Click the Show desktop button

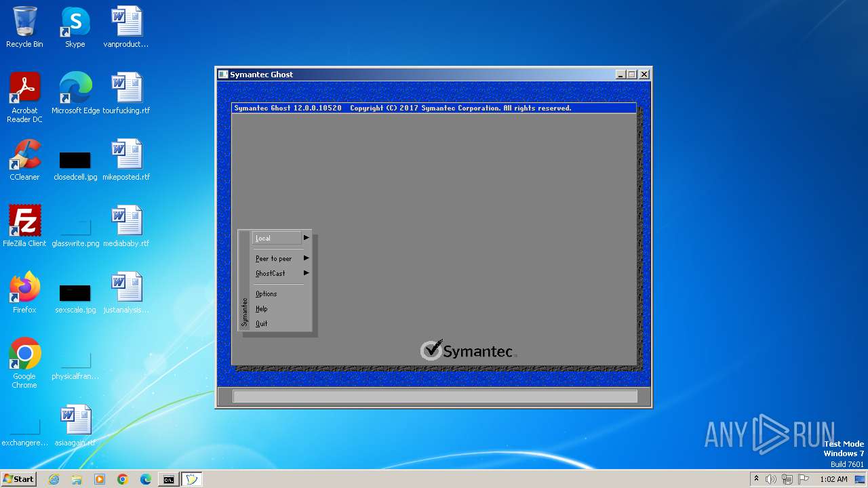860,479
